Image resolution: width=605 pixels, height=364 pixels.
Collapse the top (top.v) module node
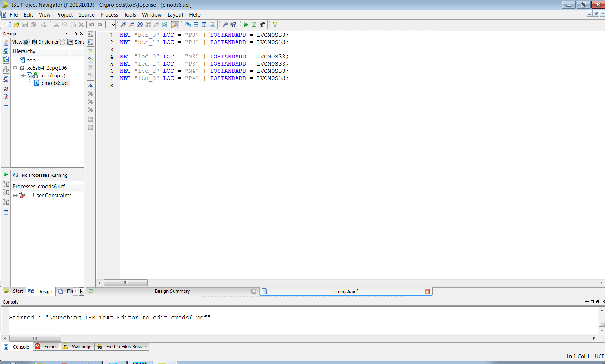pyautogui.click(x=22, y=76)
